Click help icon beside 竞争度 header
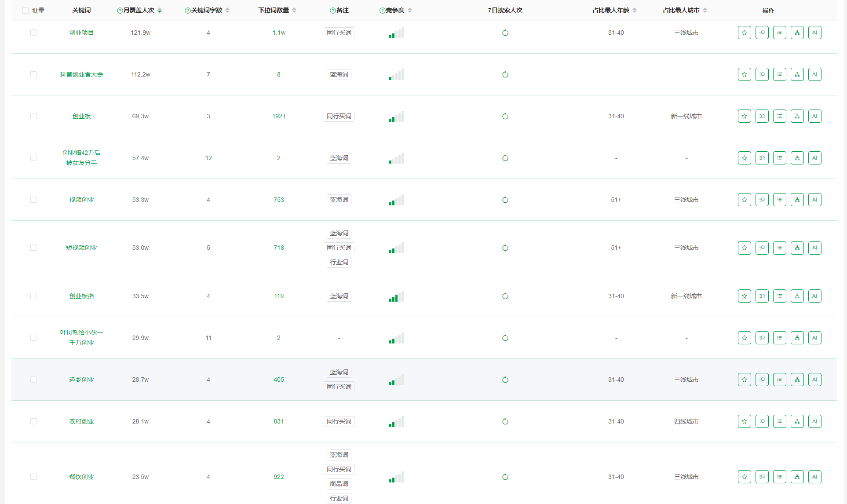The height and width of the screenshot is (504, 847). (382, 11)
